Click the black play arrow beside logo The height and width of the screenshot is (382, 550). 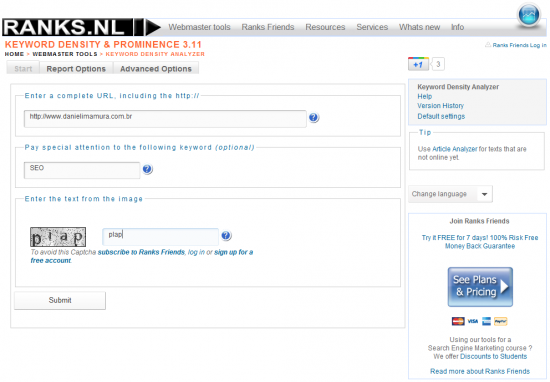tap(152, 27)
